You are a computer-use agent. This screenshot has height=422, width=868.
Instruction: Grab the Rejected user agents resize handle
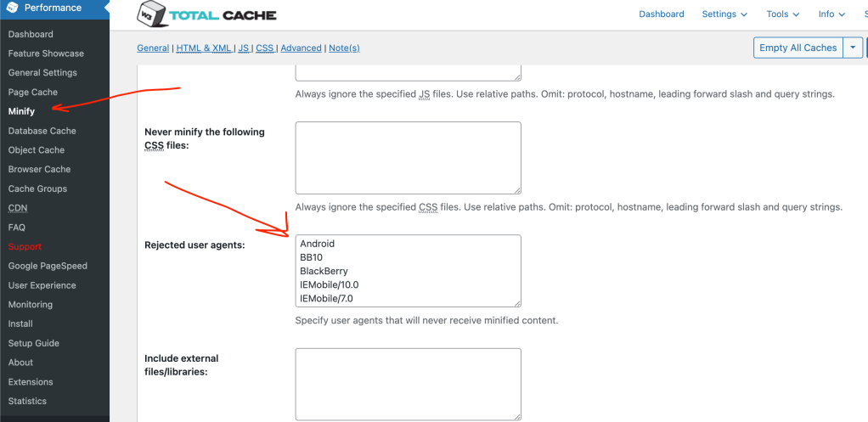click(x=516, y=302)
